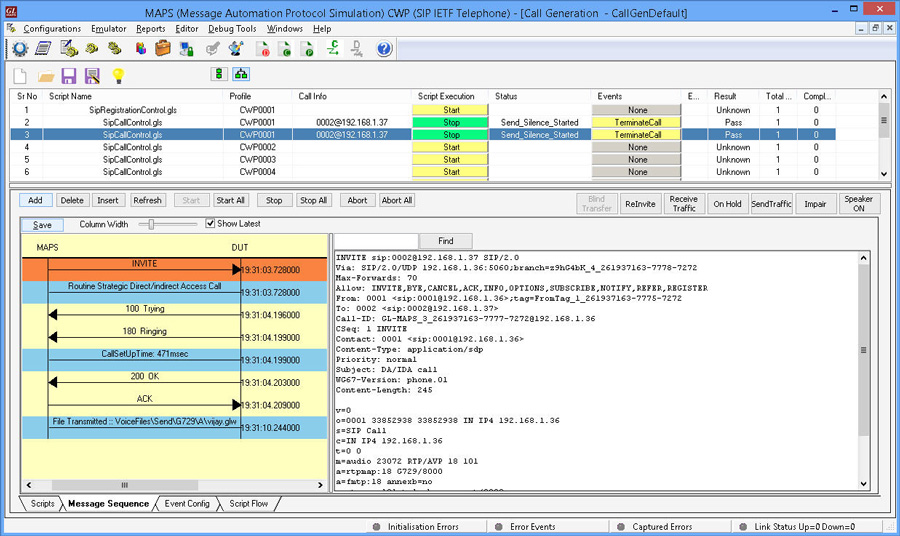This screenshot has height=536, width=900.
Task: Open TerminateCall events dropdown in row 3
Action: pos(637,134)
